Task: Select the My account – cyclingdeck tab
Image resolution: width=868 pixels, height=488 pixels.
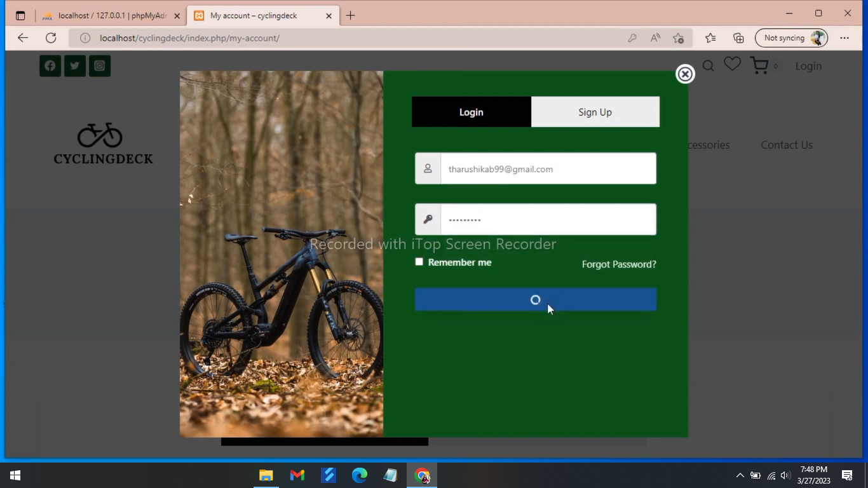Action: [263, 16]
